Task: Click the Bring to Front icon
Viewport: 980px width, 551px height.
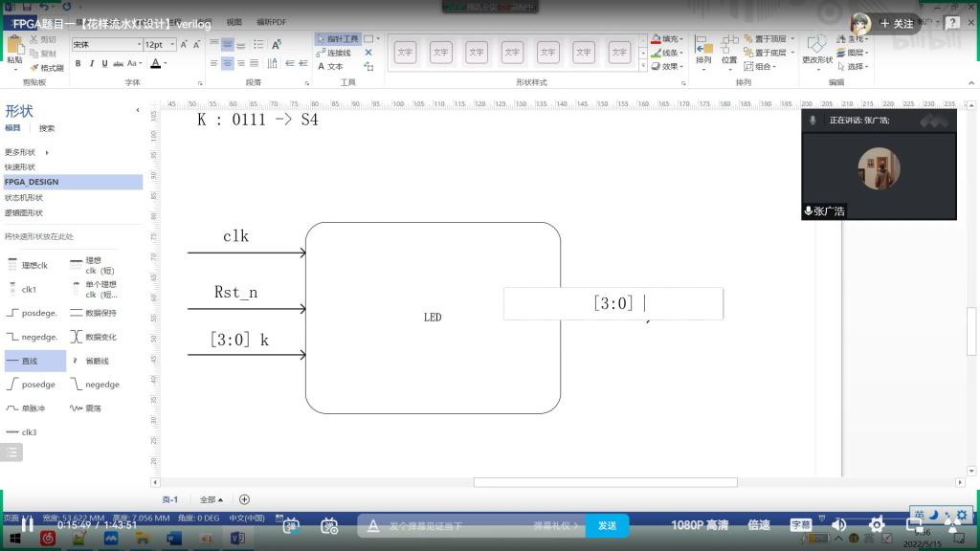Action: (764, 39)
